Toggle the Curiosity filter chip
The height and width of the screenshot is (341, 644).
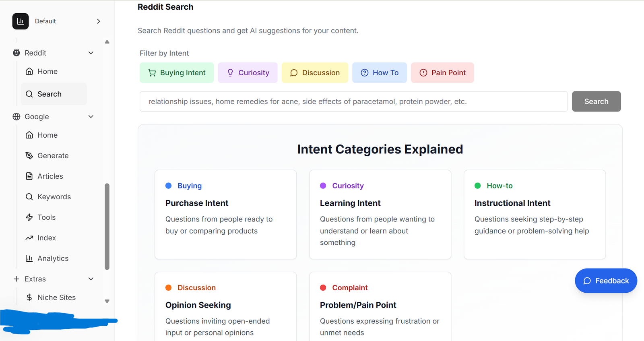pyautogui.click(x=248, y=73)
